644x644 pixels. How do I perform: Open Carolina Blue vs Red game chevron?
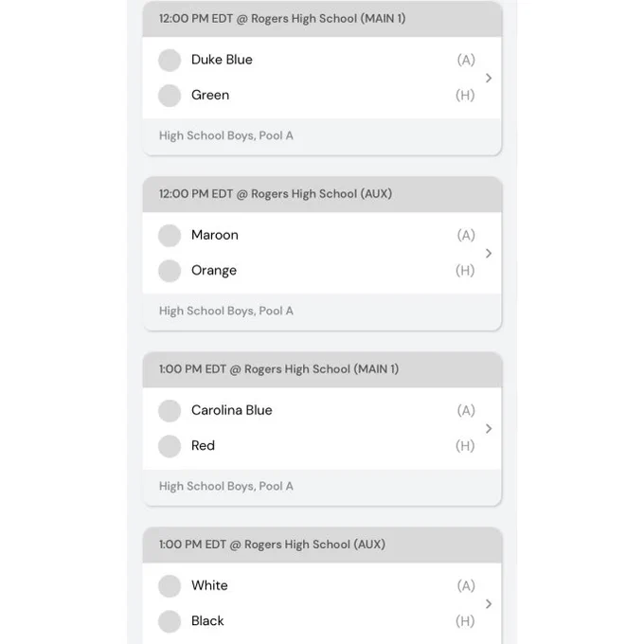(x=489, y=429)
